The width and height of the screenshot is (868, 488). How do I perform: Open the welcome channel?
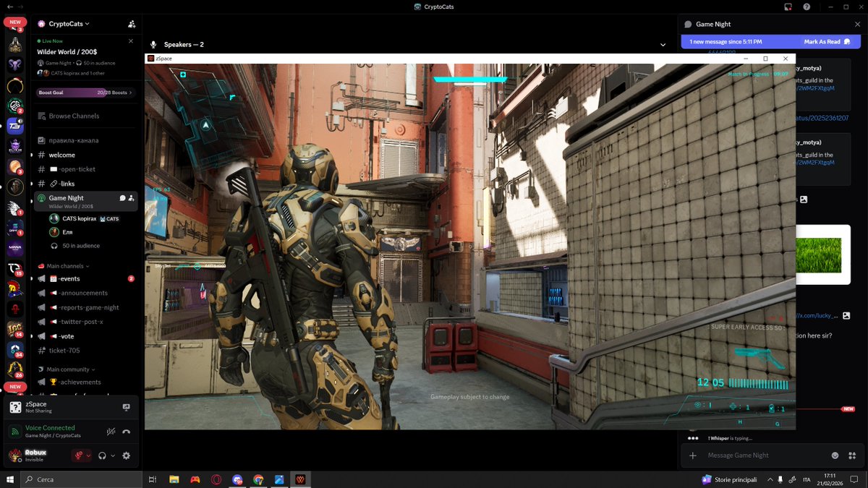click(85, 155)
